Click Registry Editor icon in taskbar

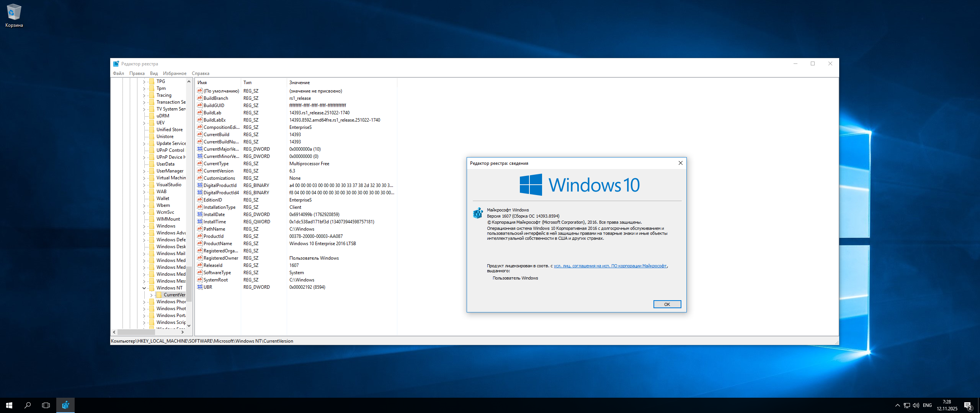point(65,405)
